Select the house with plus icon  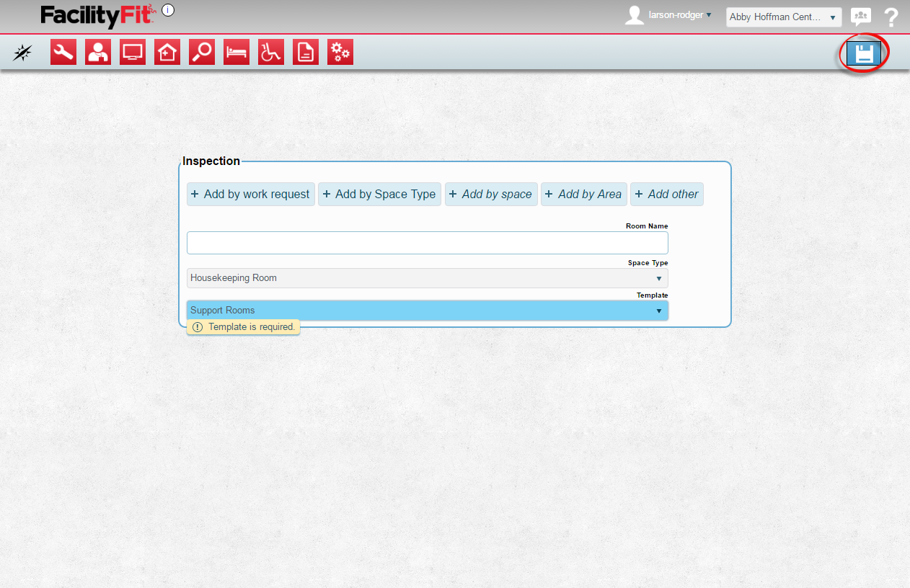point(167,53)
